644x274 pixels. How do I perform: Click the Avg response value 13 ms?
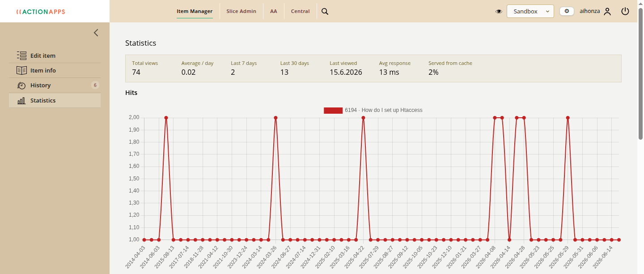tap(389, 72)
